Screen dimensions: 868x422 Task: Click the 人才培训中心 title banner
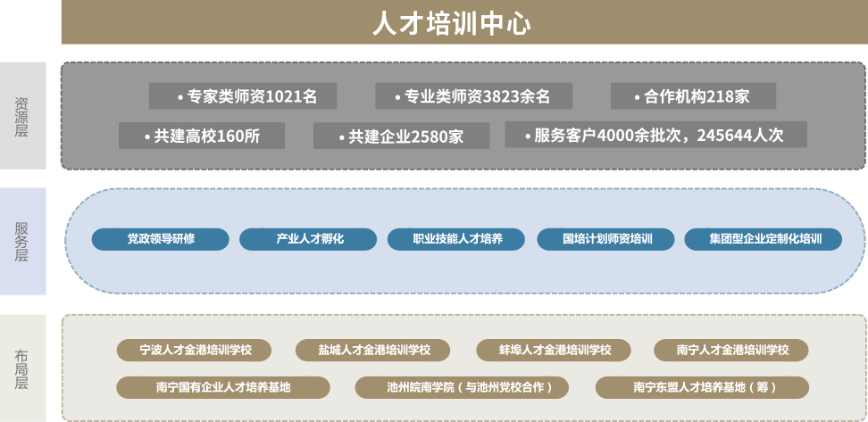coord(464,22)
